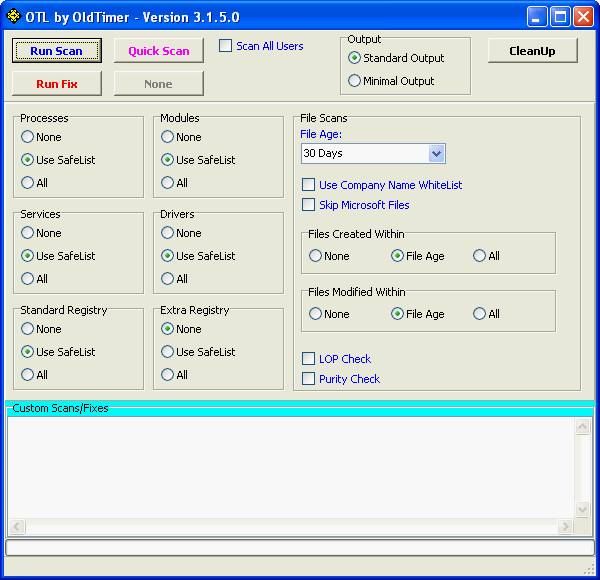600x580 pixels.
Task: Set Services to All
Action: pyautogui.click(x=28, y=279)
